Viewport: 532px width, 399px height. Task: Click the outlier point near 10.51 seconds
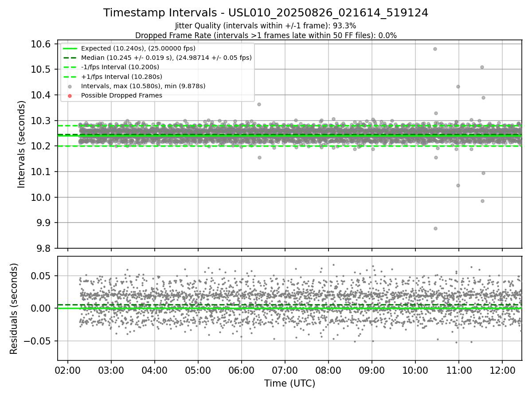coord(482,67)
